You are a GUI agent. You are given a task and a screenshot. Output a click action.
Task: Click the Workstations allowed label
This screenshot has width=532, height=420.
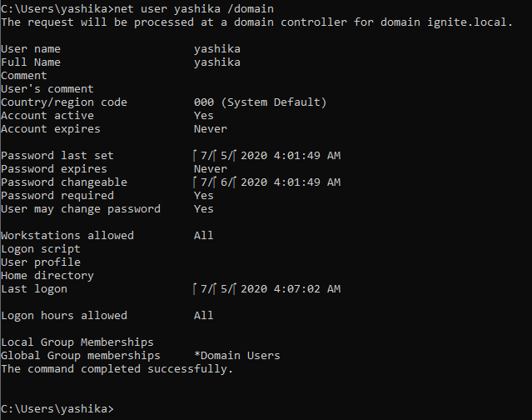(x=67, y=236)
